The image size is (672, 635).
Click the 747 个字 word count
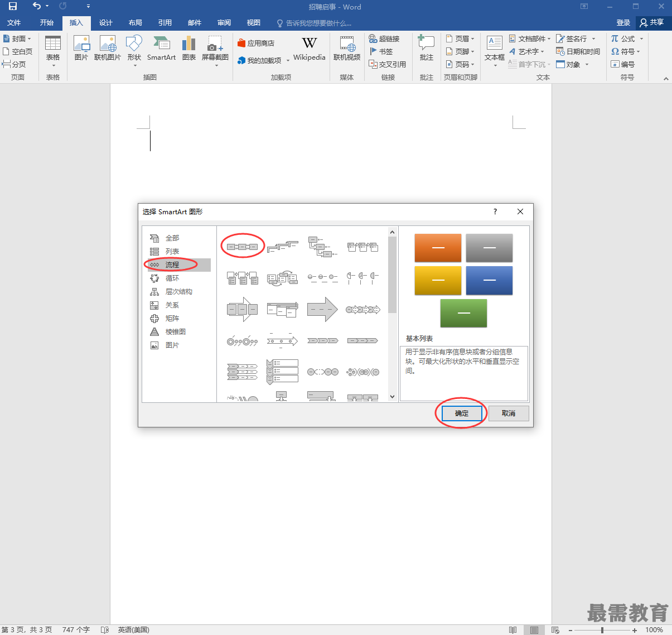[76, 629]
